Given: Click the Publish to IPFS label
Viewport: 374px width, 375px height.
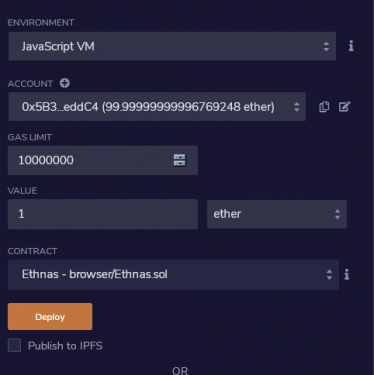Looking at the screenshot, I should pos(65,346).
